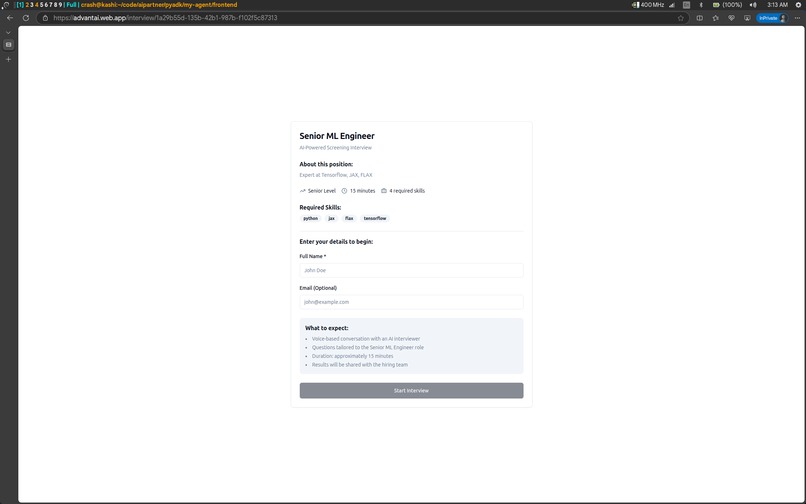Reload the page with the refresh icon

pos(26,18)
